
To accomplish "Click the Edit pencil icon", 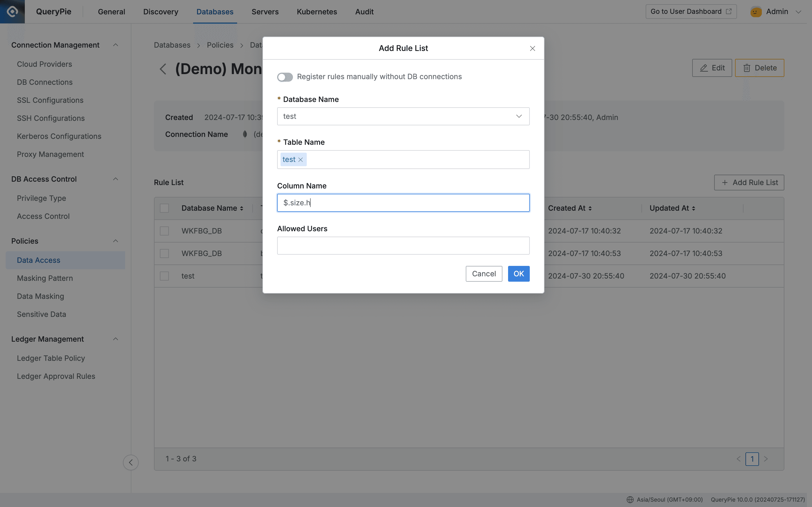I will click(x=704, y=68).
